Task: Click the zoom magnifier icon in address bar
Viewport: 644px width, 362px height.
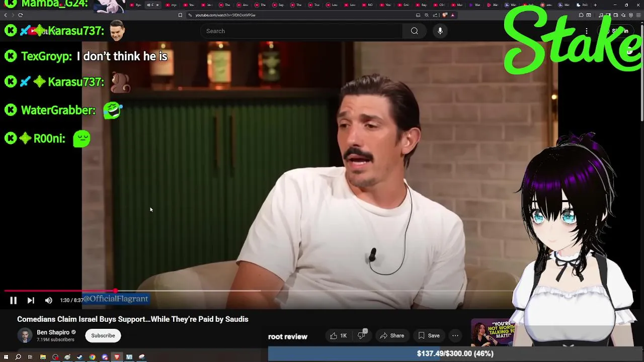Action: point(427,15)
